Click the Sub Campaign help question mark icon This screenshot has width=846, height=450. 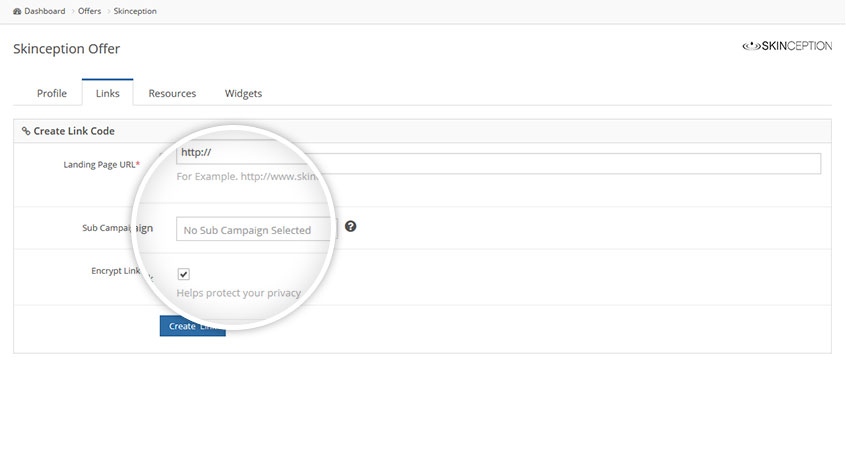350,227
